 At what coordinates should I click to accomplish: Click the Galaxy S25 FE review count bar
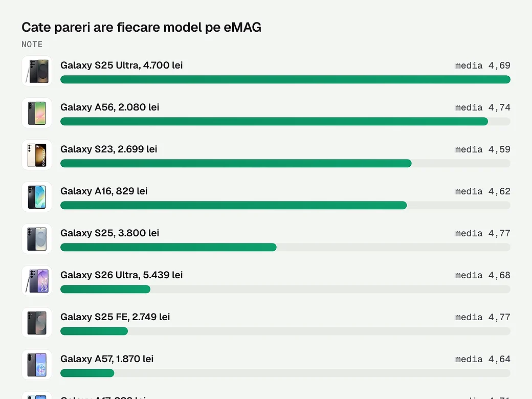[285, 331]
